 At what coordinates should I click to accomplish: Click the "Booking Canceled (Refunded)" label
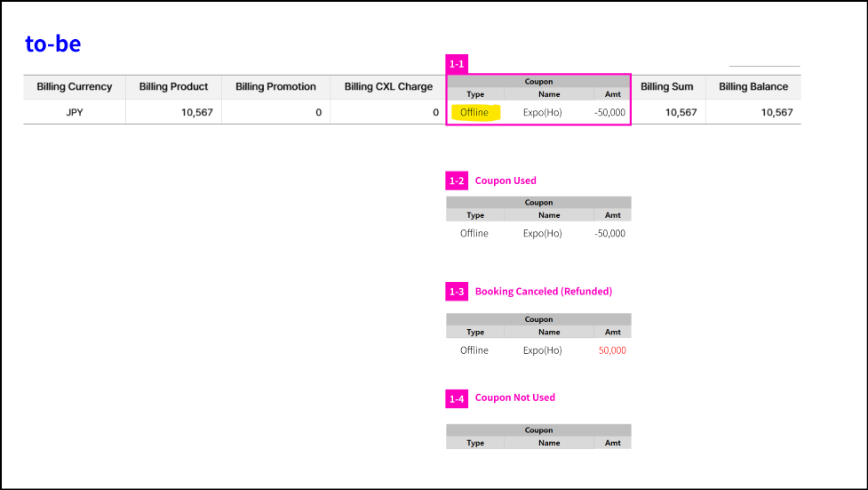[544, 291]
